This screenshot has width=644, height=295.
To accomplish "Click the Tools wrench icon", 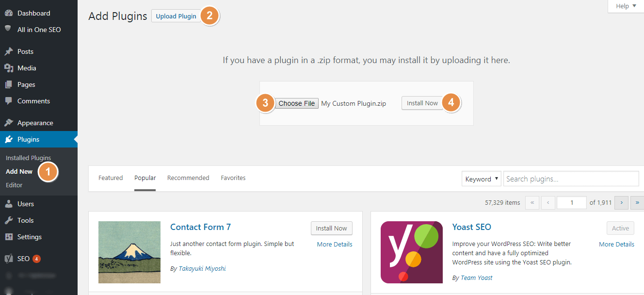I will [x=8, y=220].
